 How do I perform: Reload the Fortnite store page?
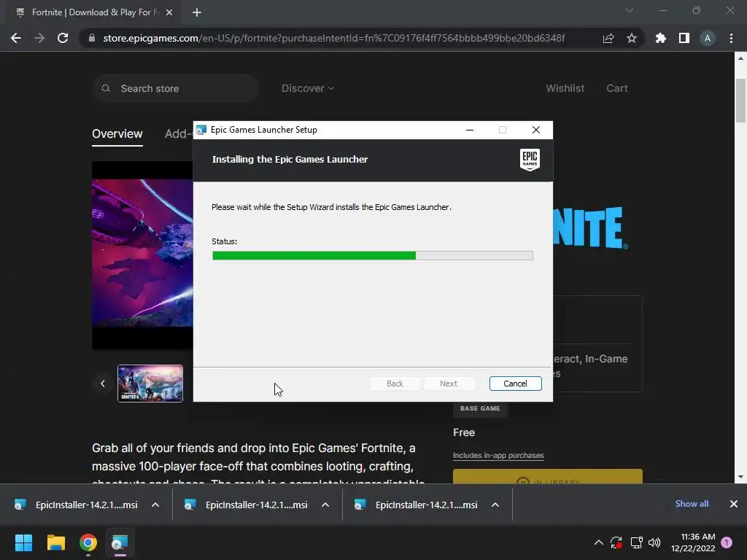tap(63, 38)
